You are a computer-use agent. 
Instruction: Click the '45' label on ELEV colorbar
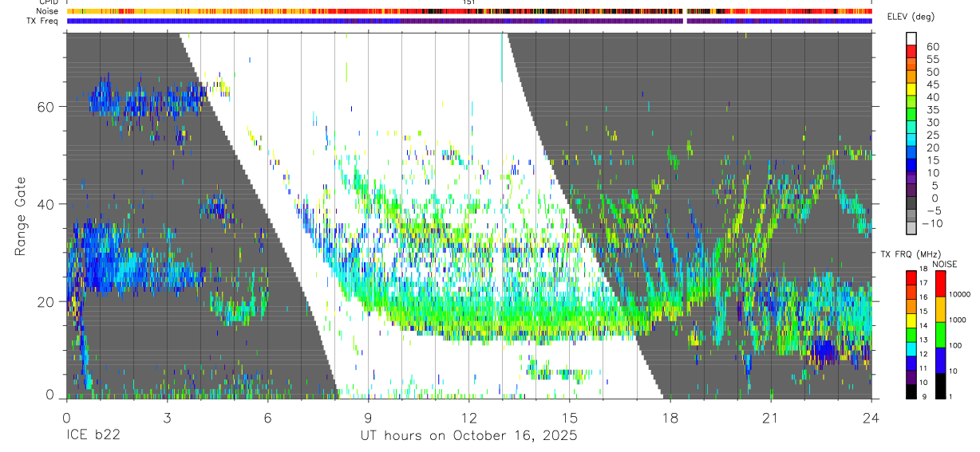(933, 85)
